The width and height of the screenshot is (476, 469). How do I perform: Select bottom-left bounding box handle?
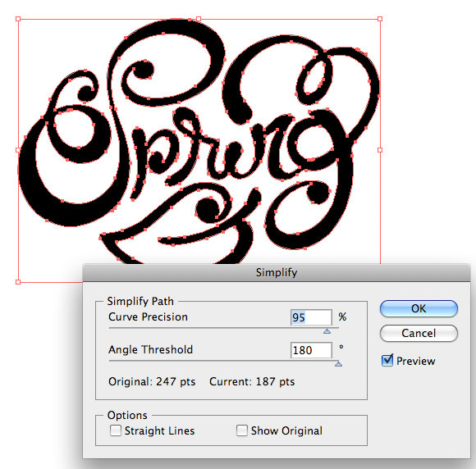(x=18, y=282)
